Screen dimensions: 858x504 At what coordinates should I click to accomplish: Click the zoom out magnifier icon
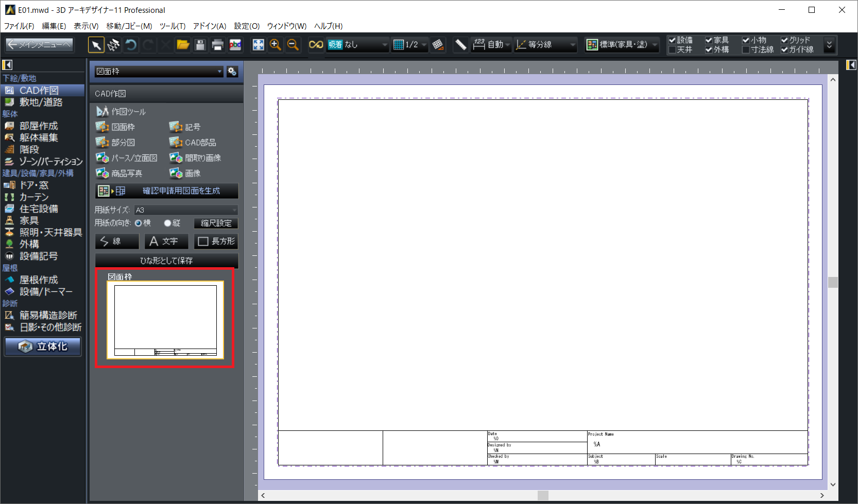[x=293, y=45]
